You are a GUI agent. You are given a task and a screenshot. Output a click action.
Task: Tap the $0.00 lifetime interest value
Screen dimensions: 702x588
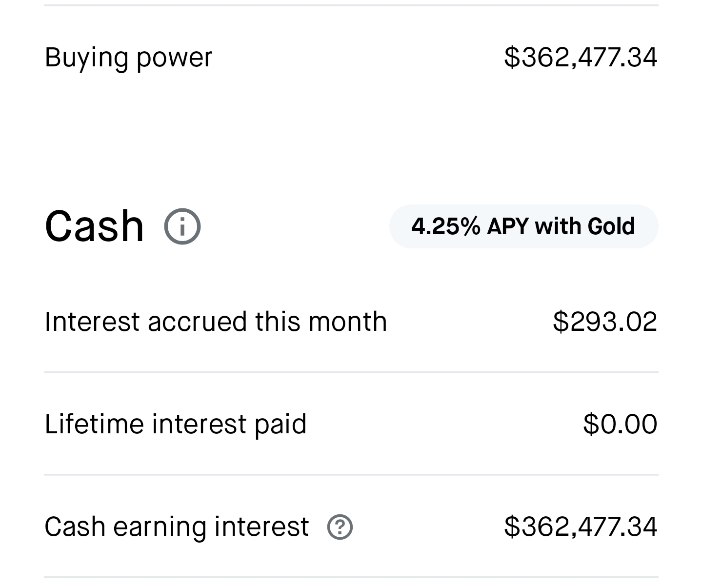click(x=620, y=424)
